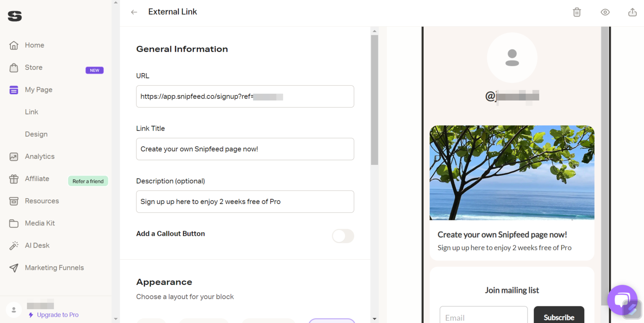Open Resources in the sidebar
Image resolution: width=644 pixels, height=323 pixels.
pyautogui.click(x=42, y=201)
